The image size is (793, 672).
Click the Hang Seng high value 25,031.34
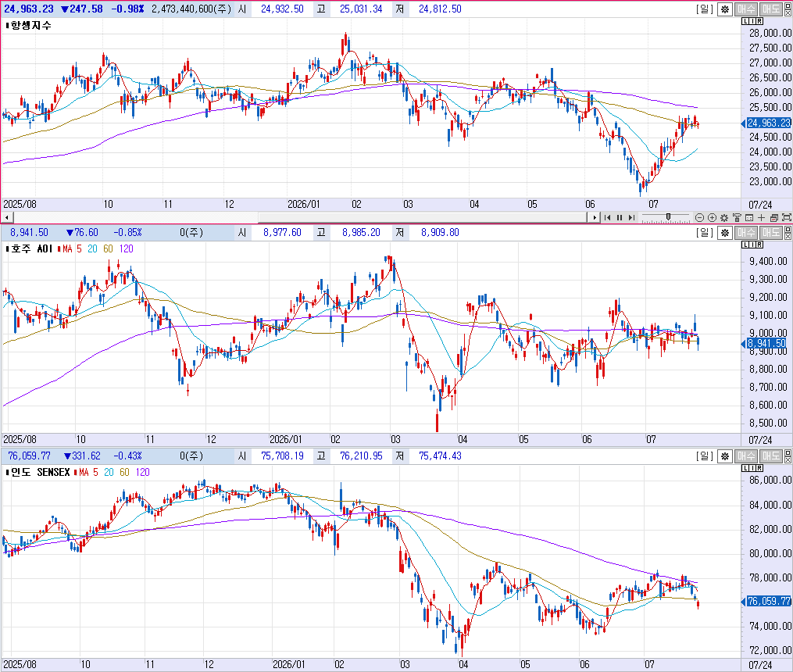point(361,9)
